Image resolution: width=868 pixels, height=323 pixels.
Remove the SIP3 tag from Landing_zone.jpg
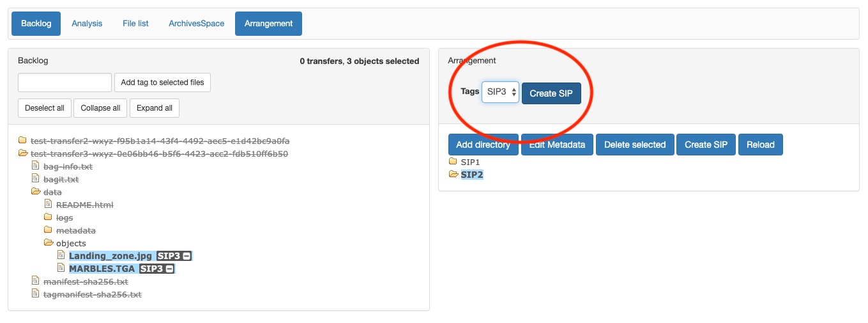click(187, 256)
